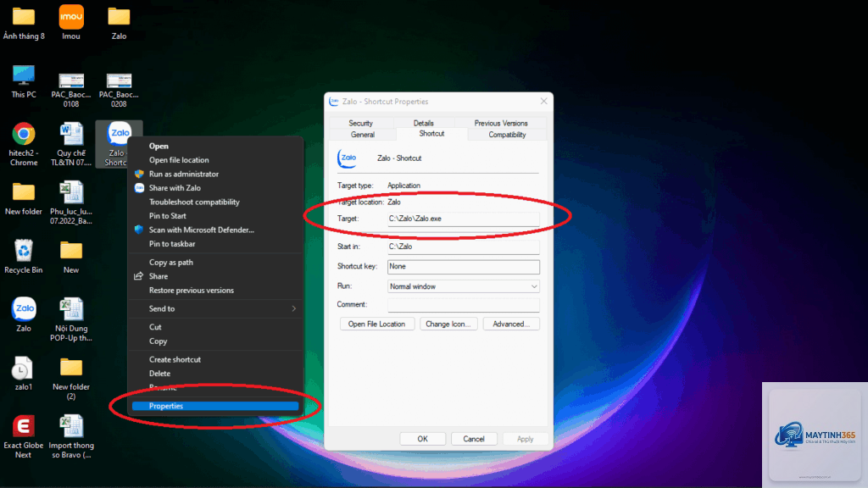The image size is (868, 488).
Task: Confirm with the OK button
Action: (x=422, y=439)
